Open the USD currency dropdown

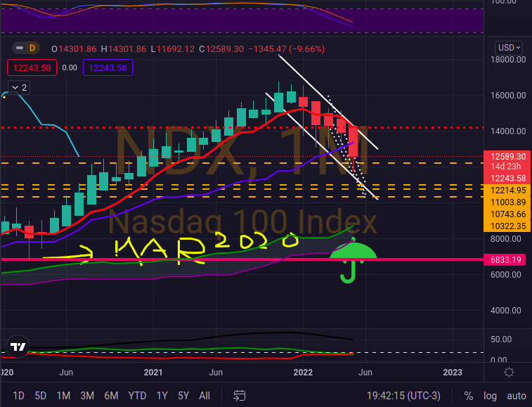509,48
